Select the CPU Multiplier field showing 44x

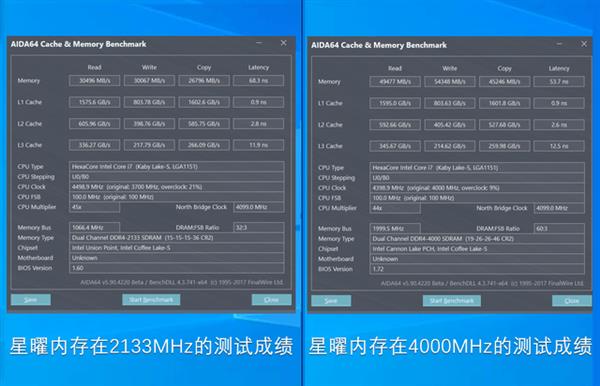[395, 208]
